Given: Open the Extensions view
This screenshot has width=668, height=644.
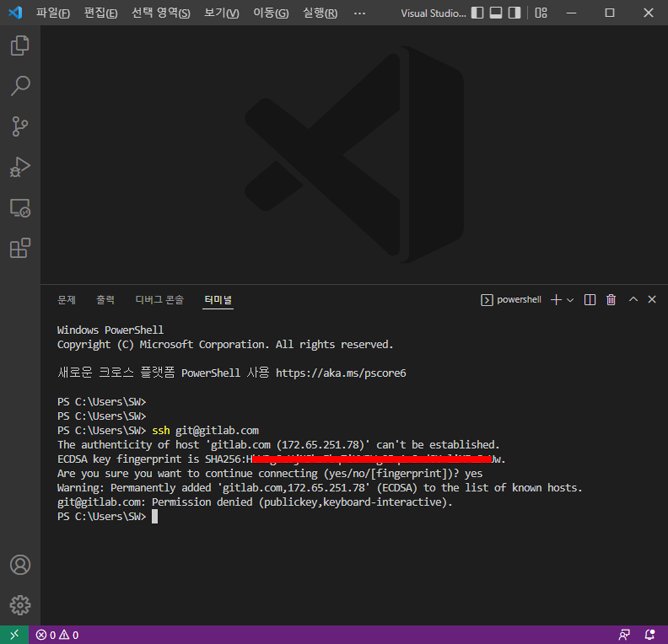Looking at the screenshot, I should [x=20, y=248].
